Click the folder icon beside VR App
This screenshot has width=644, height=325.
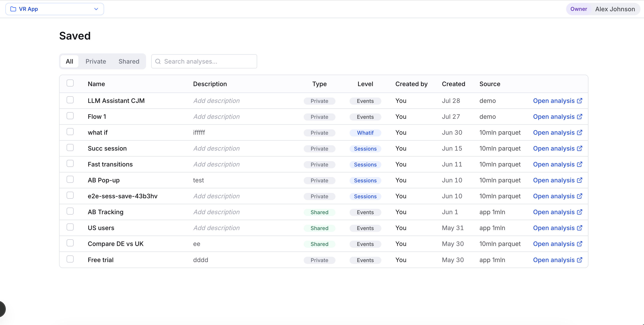(x=13, y=9)
